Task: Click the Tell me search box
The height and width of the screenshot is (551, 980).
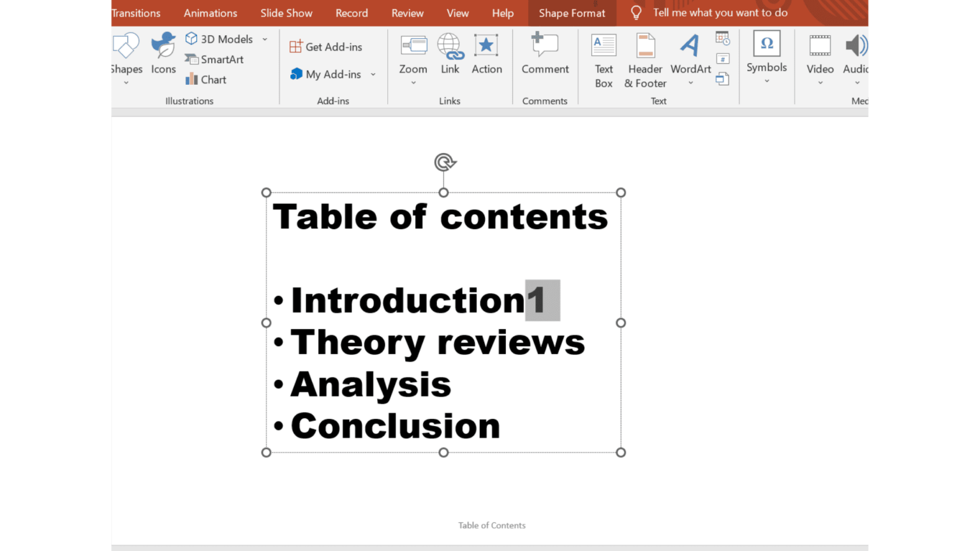Action: 720,13
